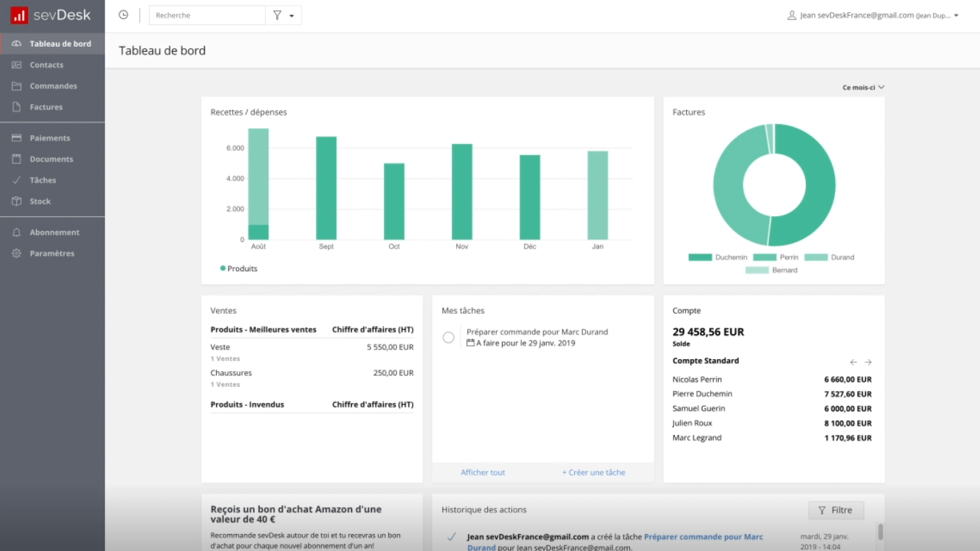Screen dimensions: 980x551
Task: Click the Abonnement bell icon in sidebar
Action: [x=16, y=232]
